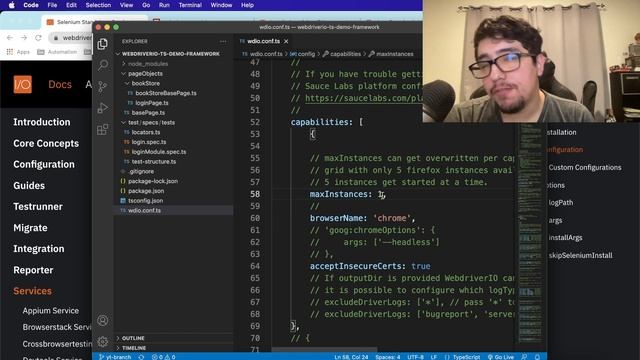Open the errors and warnings count

tap(164, 357)
